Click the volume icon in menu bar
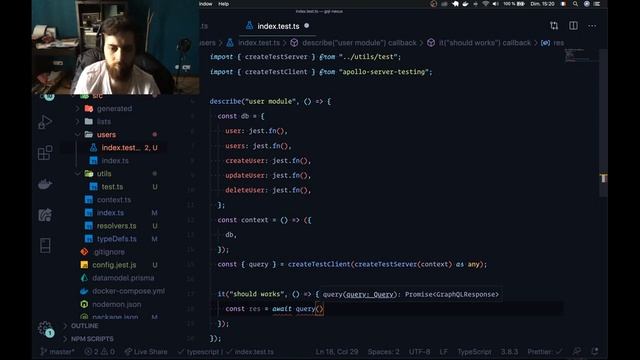This screenshot has height=360, width=640. coord(495,4)
